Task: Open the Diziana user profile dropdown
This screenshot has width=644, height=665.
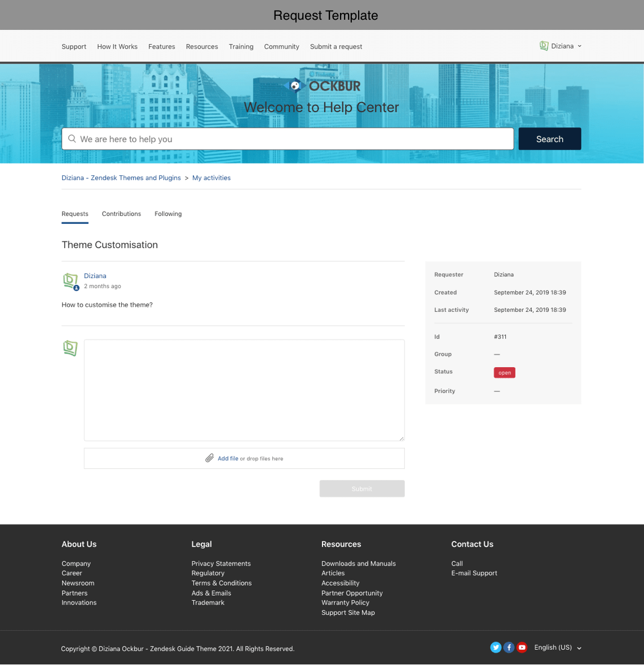Action: pyautogui.click(x=561, y=46)
